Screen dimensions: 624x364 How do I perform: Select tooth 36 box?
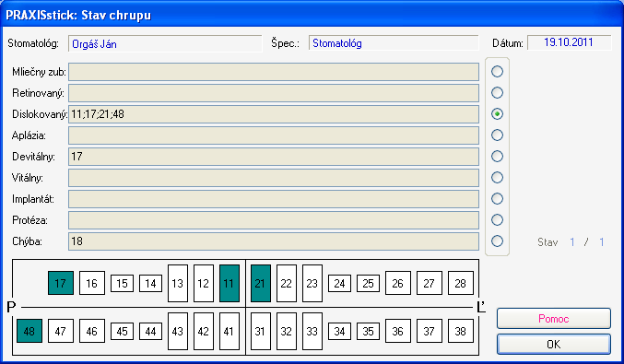398,331
